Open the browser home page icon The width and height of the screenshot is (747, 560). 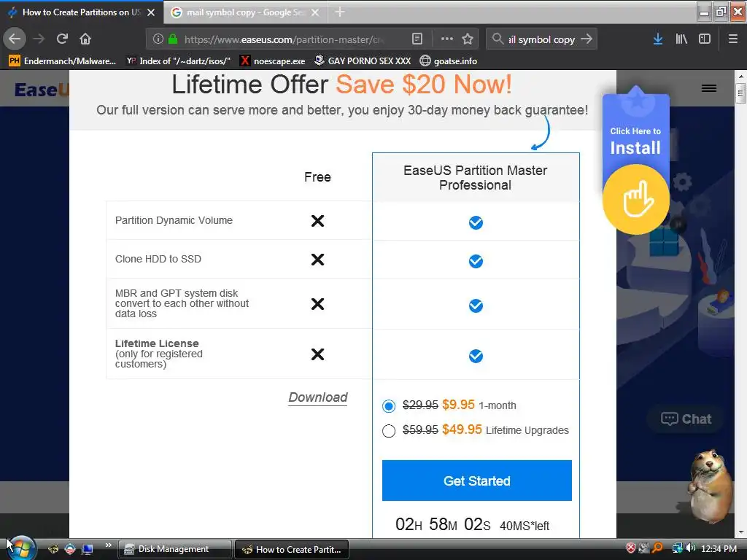point(85,39)
